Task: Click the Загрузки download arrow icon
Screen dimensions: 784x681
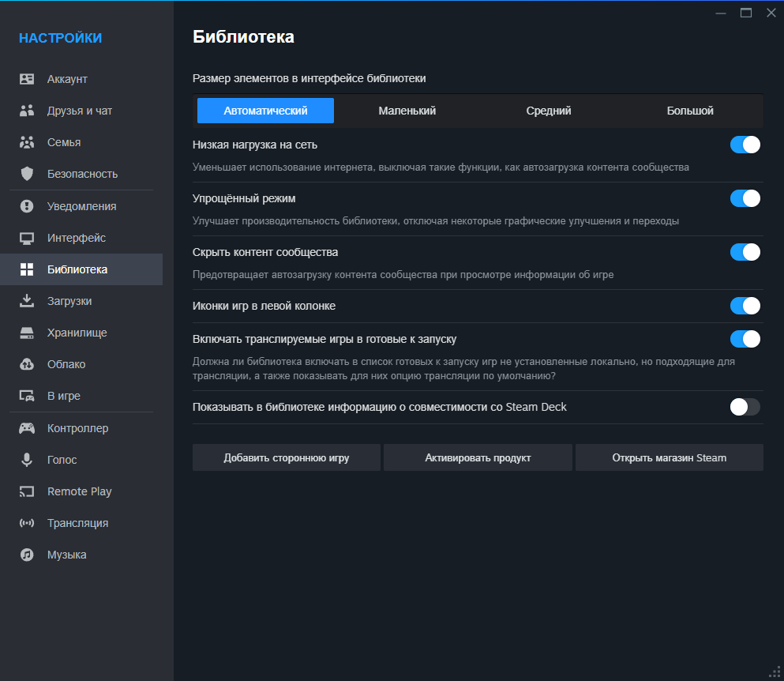Action: (x=27, y=301)
